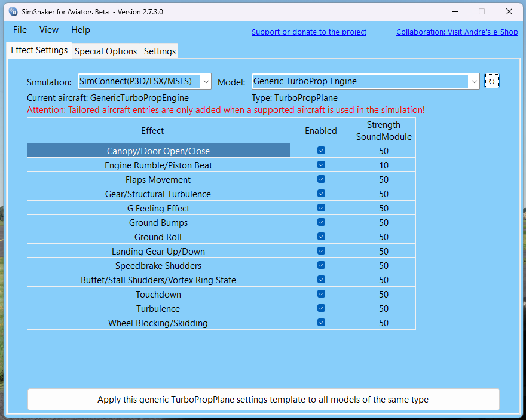
Task: Select the Ground Roll effect name
Action: click(x=158, y=237)
